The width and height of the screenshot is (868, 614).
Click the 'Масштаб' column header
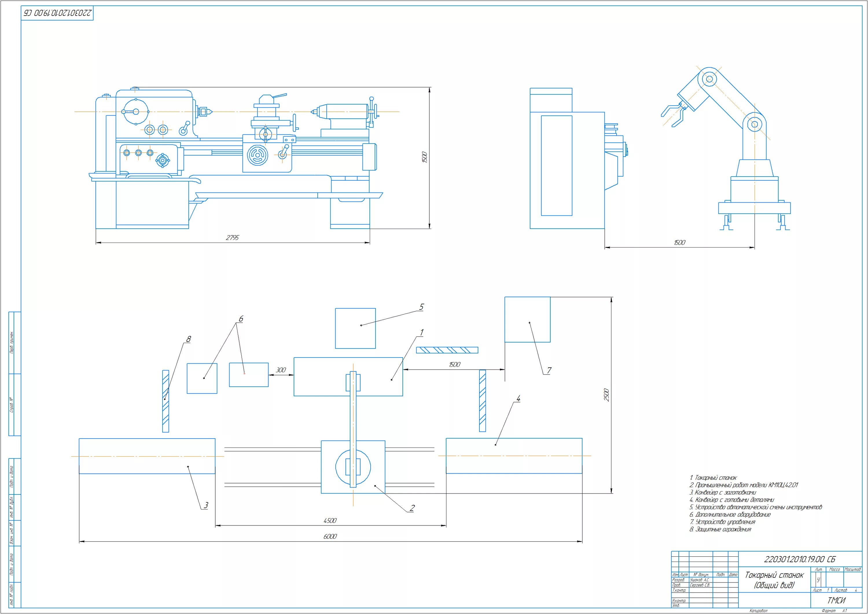852,570
